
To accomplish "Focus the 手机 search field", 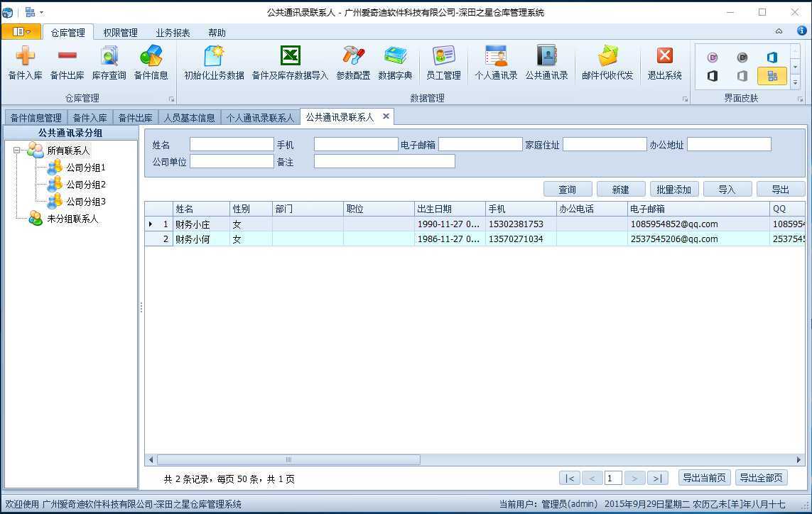I will [356, 144].
